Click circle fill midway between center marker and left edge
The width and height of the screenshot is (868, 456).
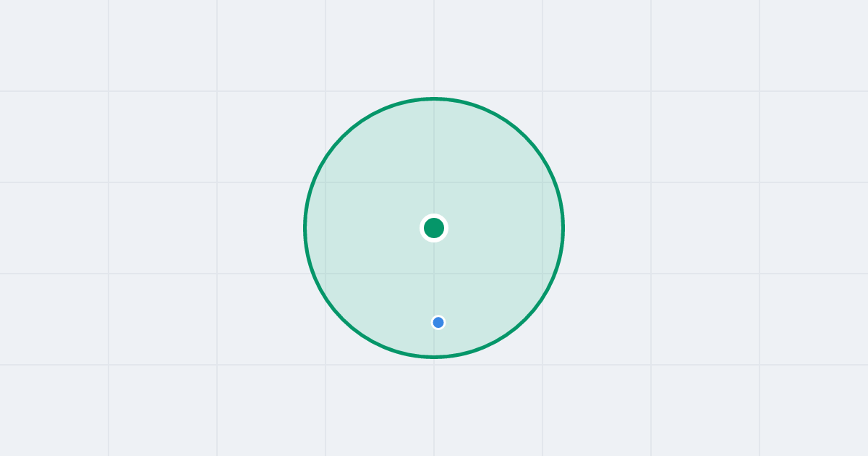click(369, 228)
